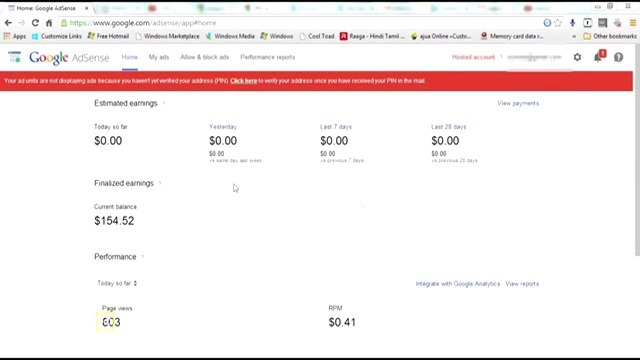Click the current balance $154.52 value
Screen dimensions: 640x360
click(x=114, y=221)
